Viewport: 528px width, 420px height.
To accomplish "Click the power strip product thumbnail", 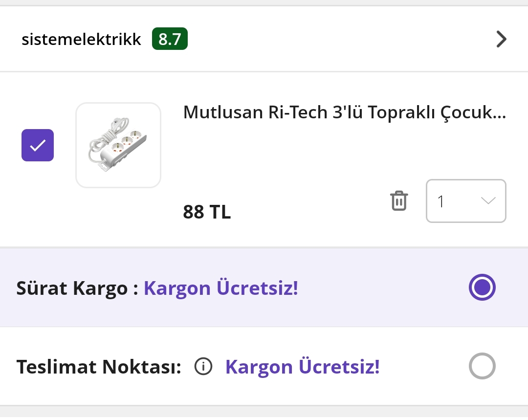I will 118,145.
